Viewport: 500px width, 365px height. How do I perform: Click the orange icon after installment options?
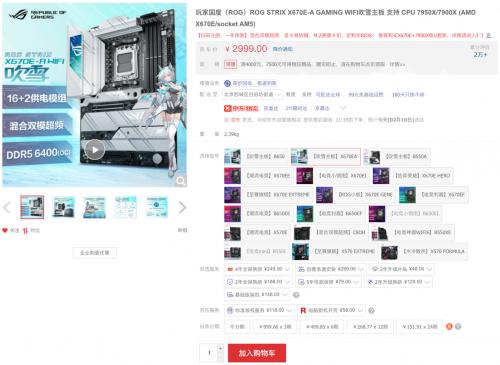point(449,326)
